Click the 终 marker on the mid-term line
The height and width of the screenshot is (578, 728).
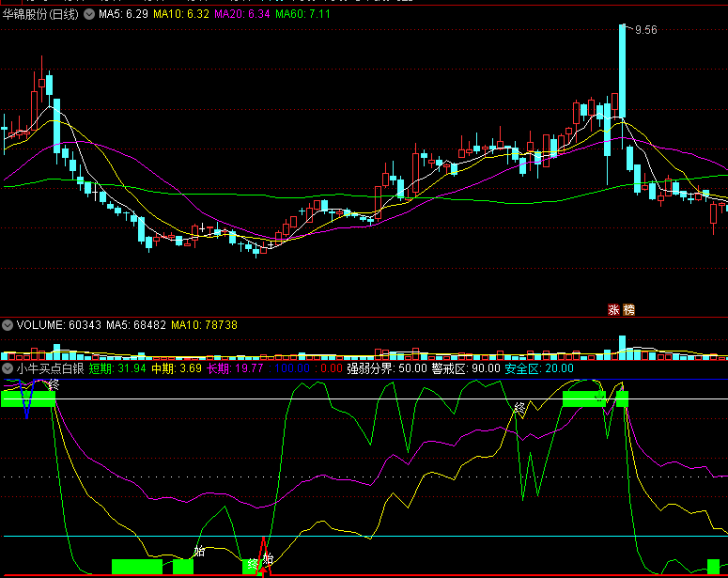(x=519, y=408)
